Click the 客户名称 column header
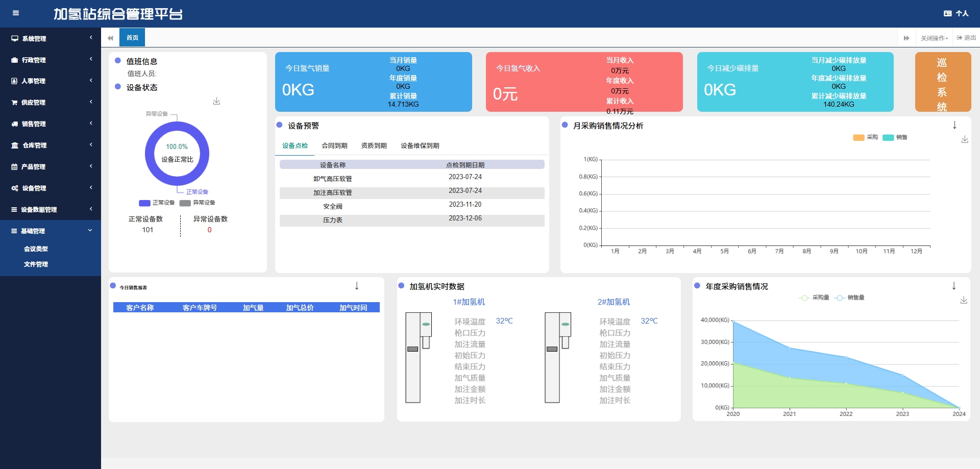The height and width of the screenshot is (469, 980). (x=140, y=308)
